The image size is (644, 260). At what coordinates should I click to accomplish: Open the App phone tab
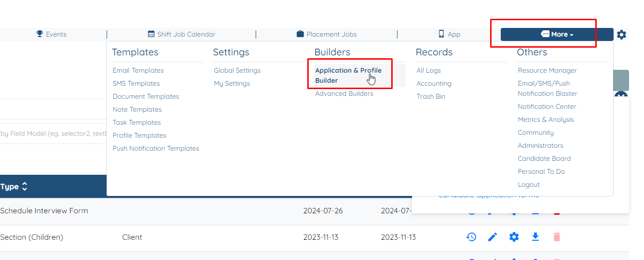(449, 34)
